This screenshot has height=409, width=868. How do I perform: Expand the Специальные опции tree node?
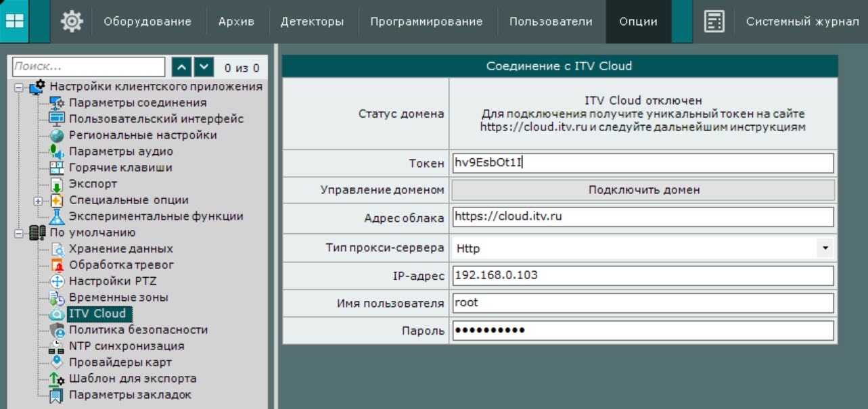pyautogui.click(x=39, y=201)
